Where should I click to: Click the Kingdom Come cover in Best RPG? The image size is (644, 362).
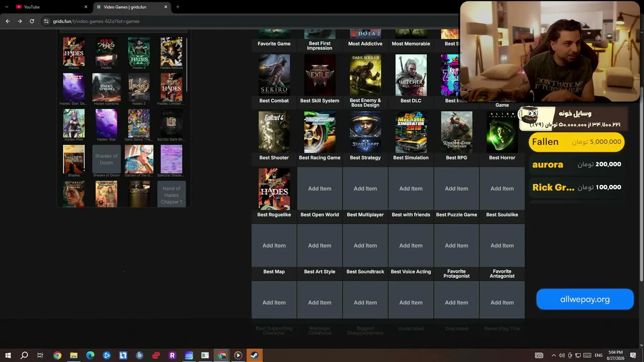coord(456,132)
